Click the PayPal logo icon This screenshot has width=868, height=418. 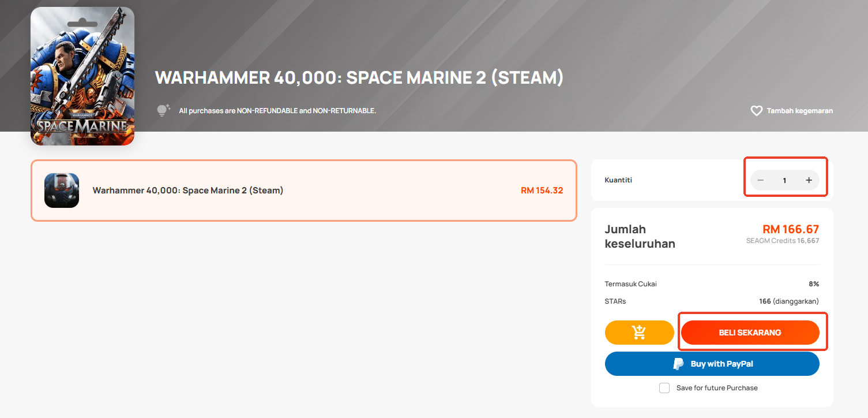(678, 364)
